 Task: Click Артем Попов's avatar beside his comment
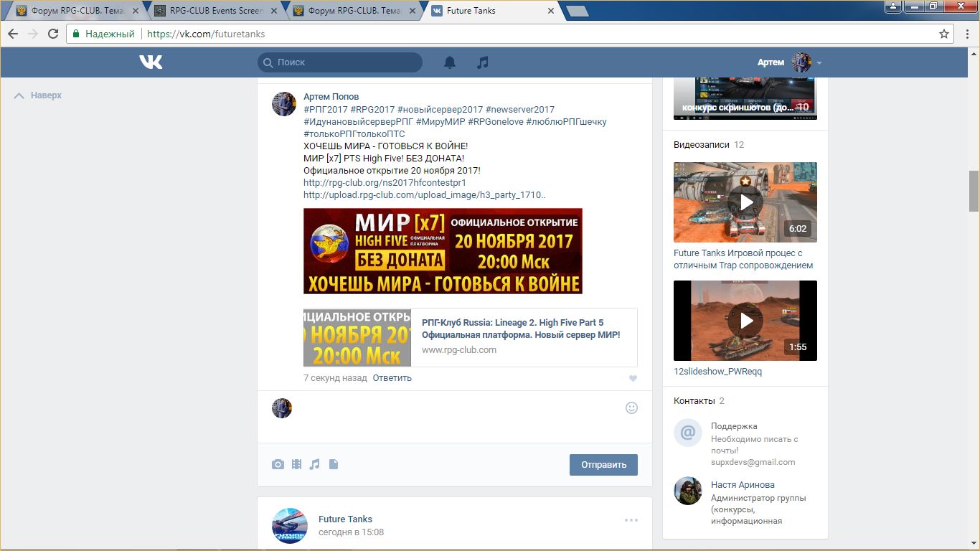click(x=284, y=104)
